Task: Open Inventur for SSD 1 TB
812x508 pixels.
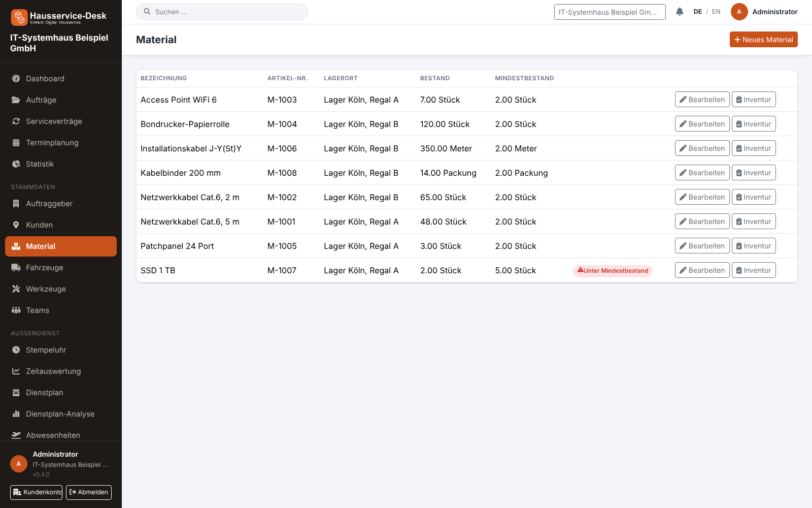Action: click(754, 270)
